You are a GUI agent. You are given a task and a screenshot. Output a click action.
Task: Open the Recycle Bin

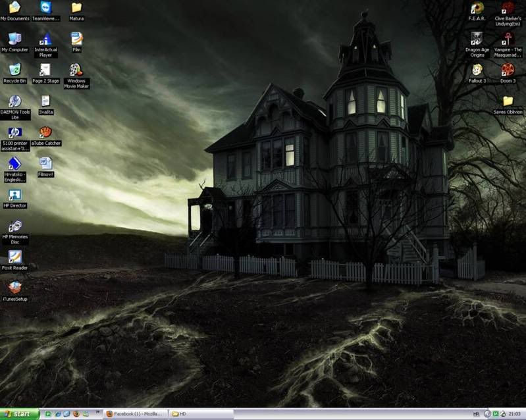pos(14,70)
